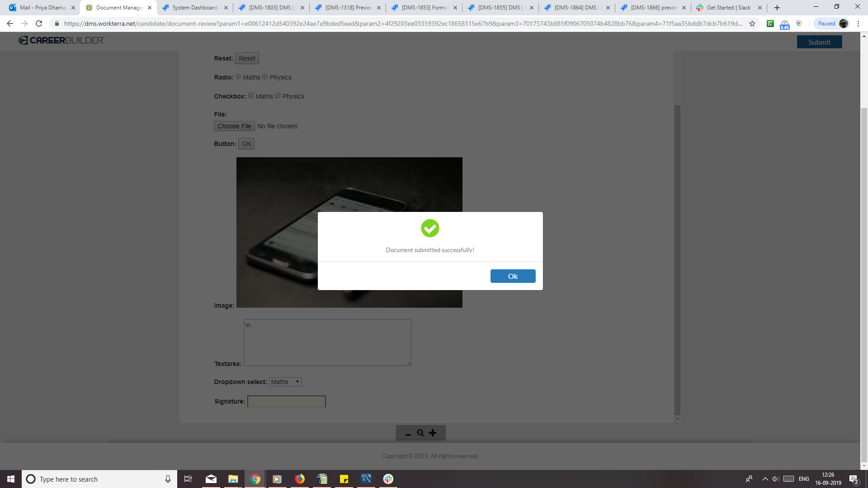868x488 pixels.
Task: Open the Chrome three-dot menu
Action: 858,23
